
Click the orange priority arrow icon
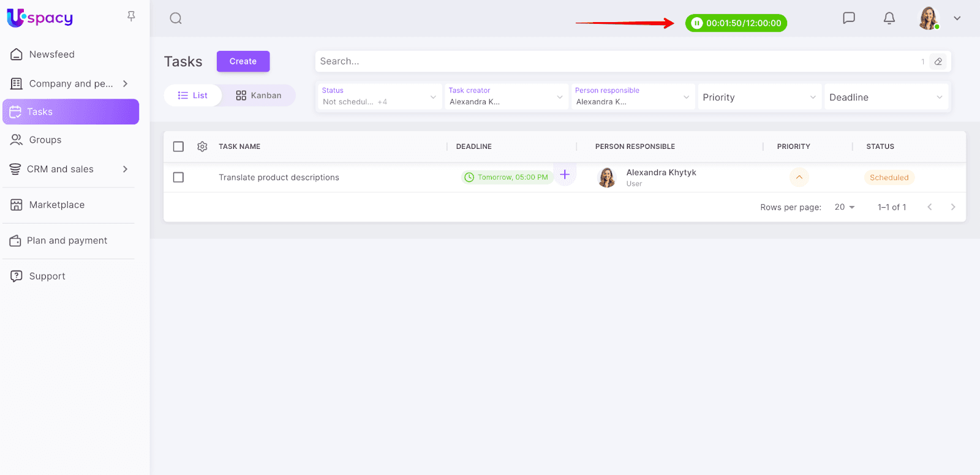pyautogui.click(x=799, y=177)
